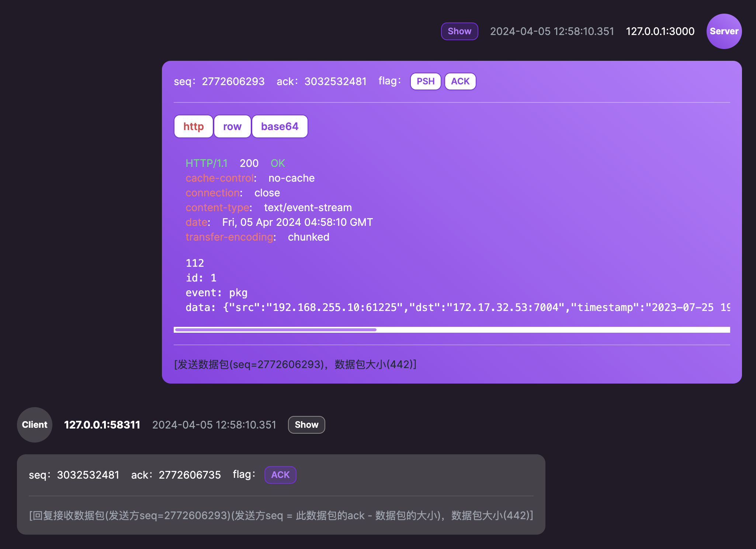Click the Show button in the Server header
The image size is (756, 549).
click(x=460, y=31)
